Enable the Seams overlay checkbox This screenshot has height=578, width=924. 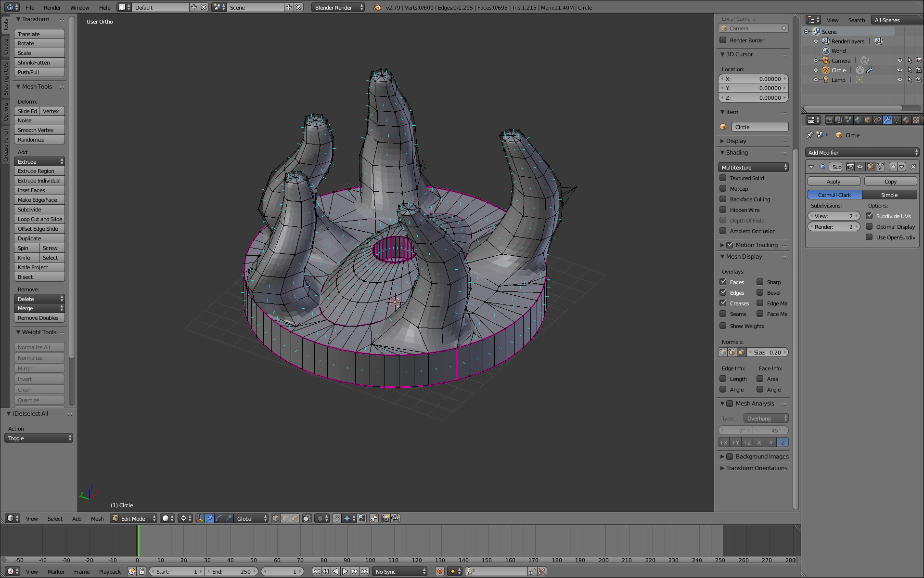coord(723,314)
